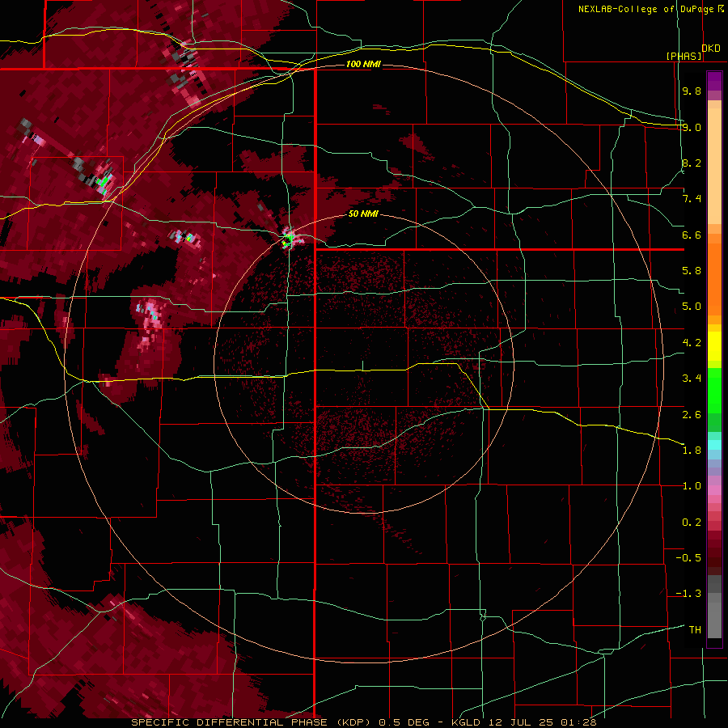Click the [PHAS] units label
728x728 pixels.
coord(684,57)
